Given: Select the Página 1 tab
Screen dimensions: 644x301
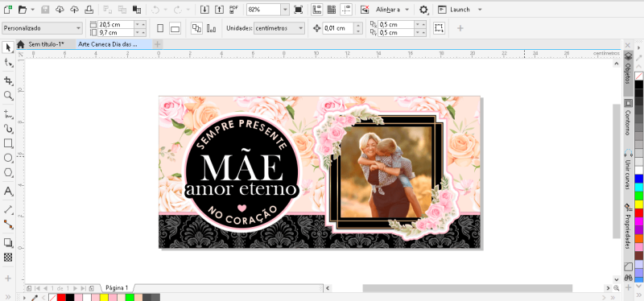Looking at the screenshot, I should (x=117, y=288).
